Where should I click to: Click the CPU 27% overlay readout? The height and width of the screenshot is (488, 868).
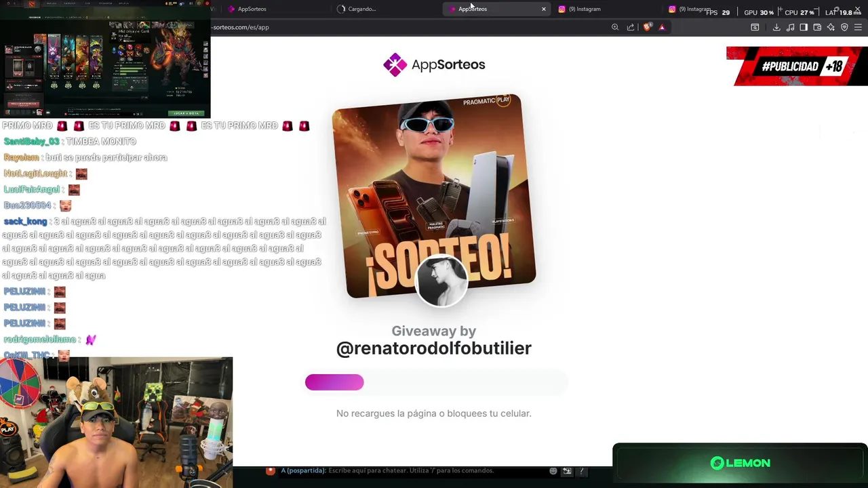(x=800, y=12)
